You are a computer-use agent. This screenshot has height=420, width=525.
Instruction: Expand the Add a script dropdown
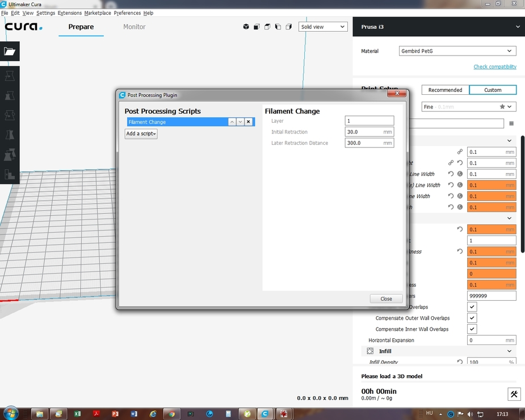click(141, 134)
